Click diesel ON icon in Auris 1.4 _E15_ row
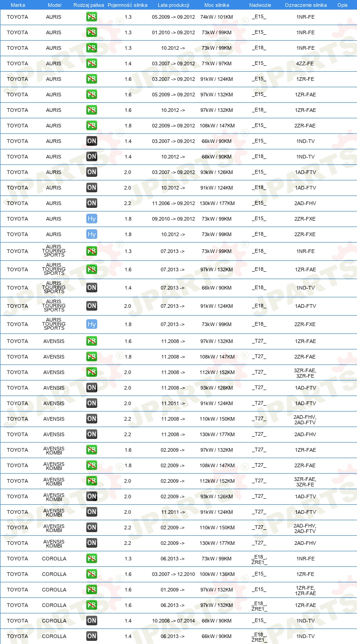 [91, 141]
